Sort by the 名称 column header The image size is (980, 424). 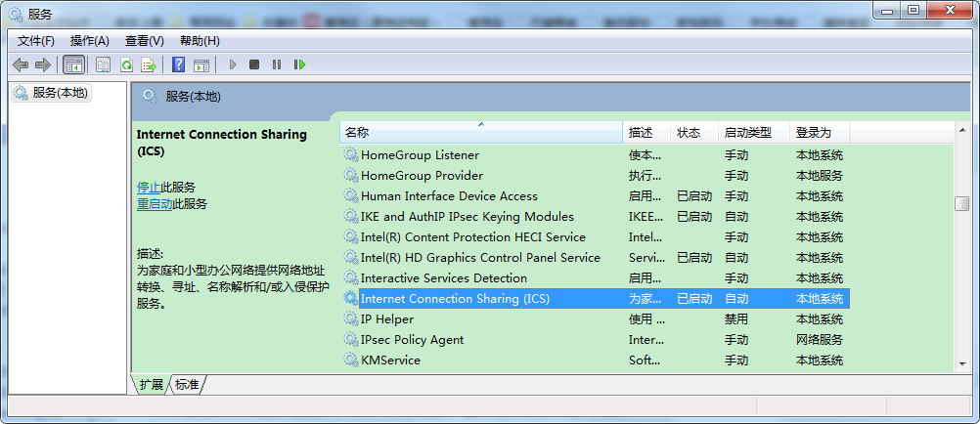point(481,133)
